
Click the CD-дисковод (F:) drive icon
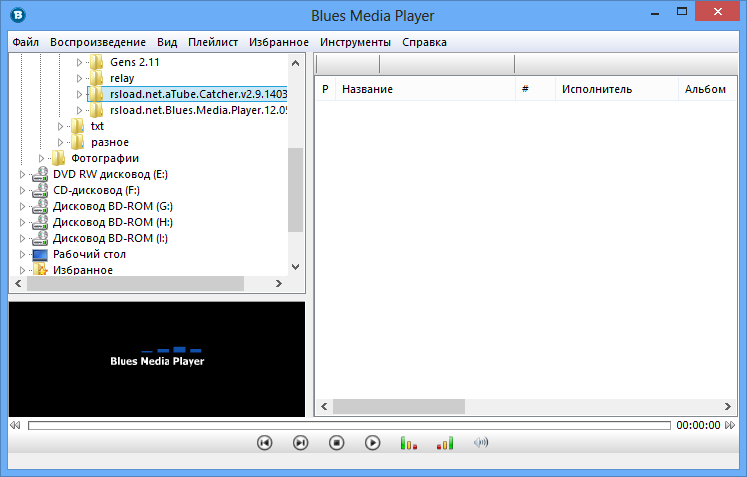40,190
